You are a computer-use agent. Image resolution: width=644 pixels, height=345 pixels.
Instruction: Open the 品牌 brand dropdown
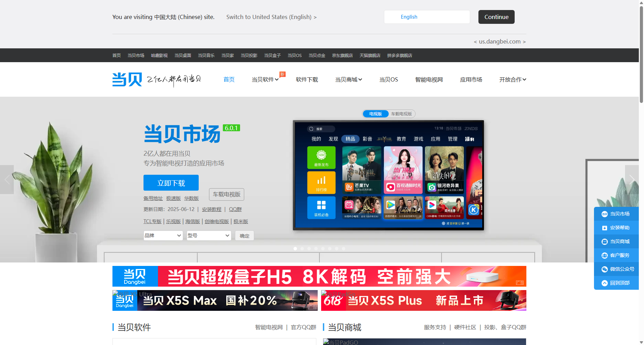(x=163, y=236)
